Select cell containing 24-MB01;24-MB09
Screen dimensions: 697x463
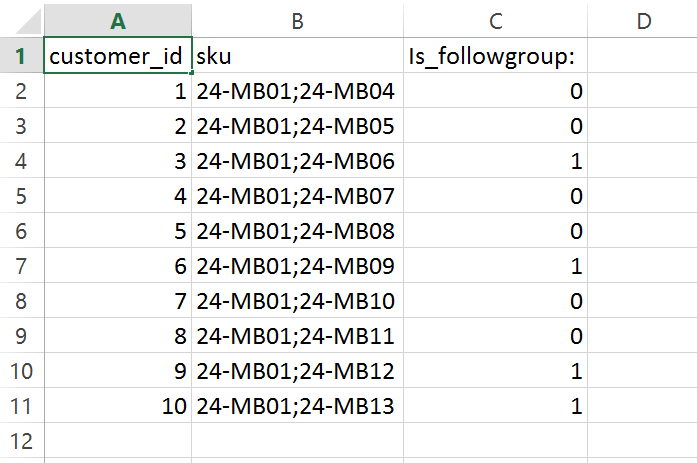click(x=298, y=267)
